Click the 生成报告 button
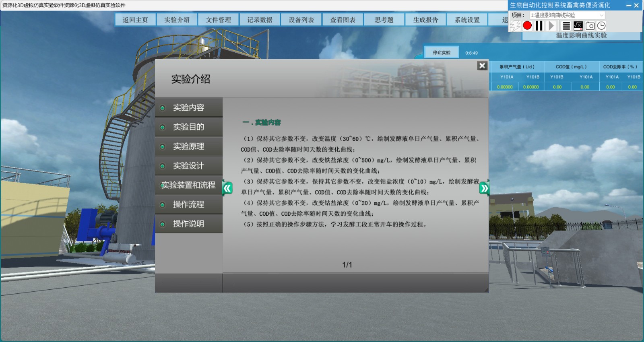This screenshot has width=644, height=342. tap(425, 20)
